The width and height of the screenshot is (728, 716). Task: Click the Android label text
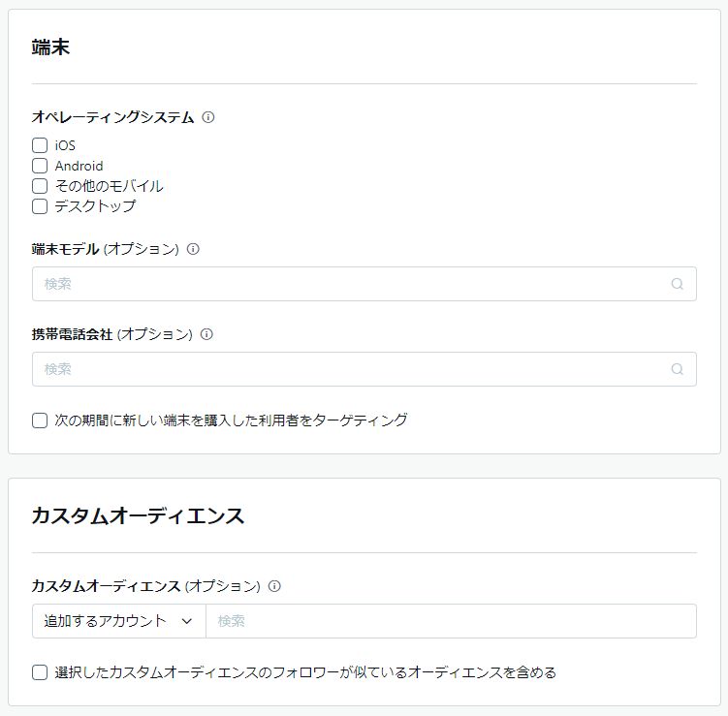[79, 166]
